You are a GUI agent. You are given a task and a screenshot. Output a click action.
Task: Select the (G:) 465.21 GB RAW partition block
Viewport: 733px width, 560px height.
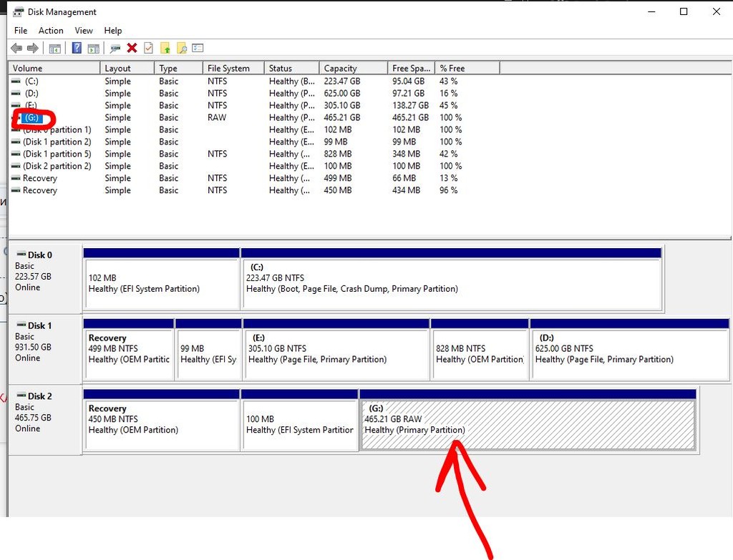coord(528,420)
